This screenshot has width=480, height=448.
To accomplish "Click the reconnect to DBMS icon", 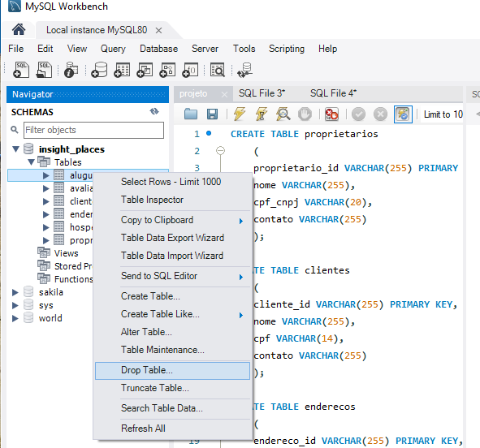I will click(x=244, y=70).
